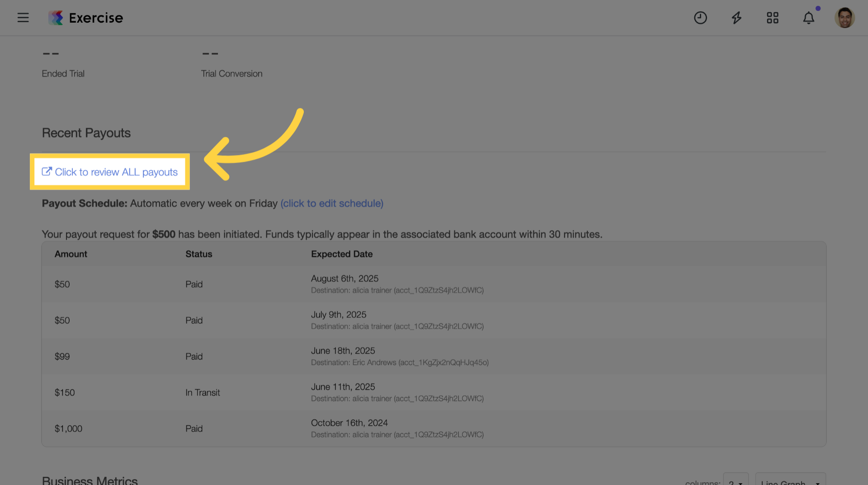Image resolution: width=868 pixels, height=485 pixels.
Task: Click the Trial Conversion label
Action: 231,74
